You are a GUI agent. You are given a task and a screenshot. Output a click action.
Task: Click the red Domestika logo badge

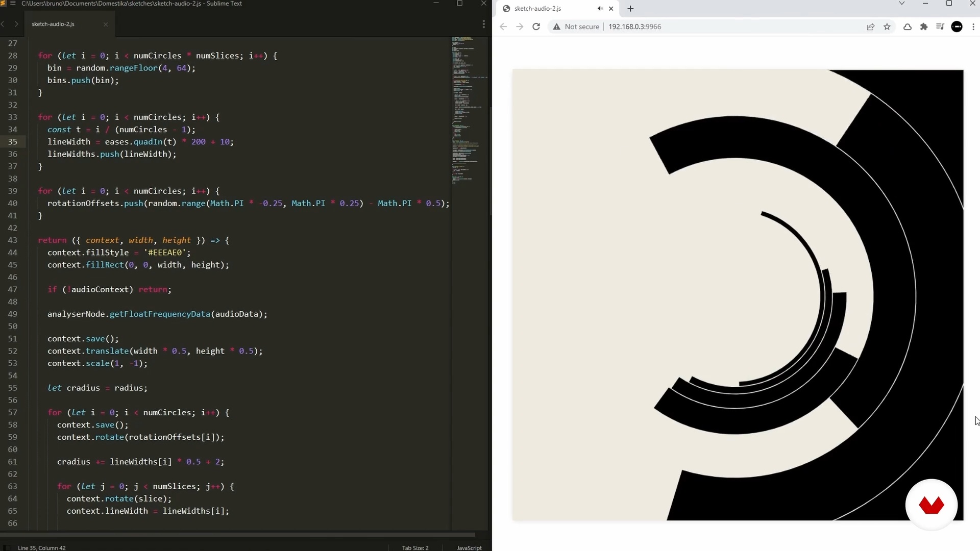pyautogui.click(x=932, y=505)
